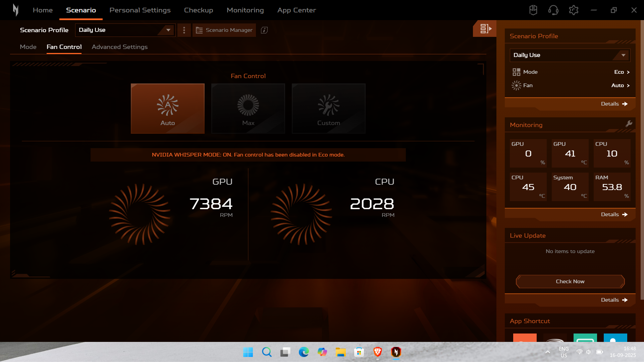The image size is (644, 362).
Task: Click the headset support icon
Action: [553, 10]
